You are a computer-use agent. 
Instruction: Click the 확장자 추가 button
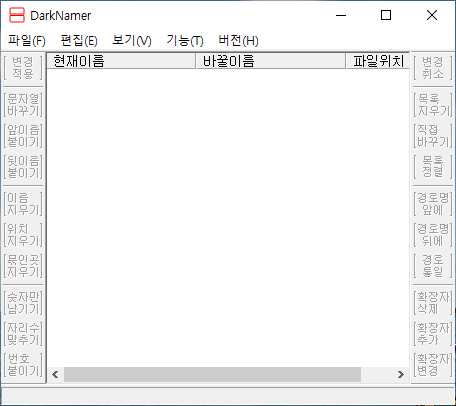[433, 334]
